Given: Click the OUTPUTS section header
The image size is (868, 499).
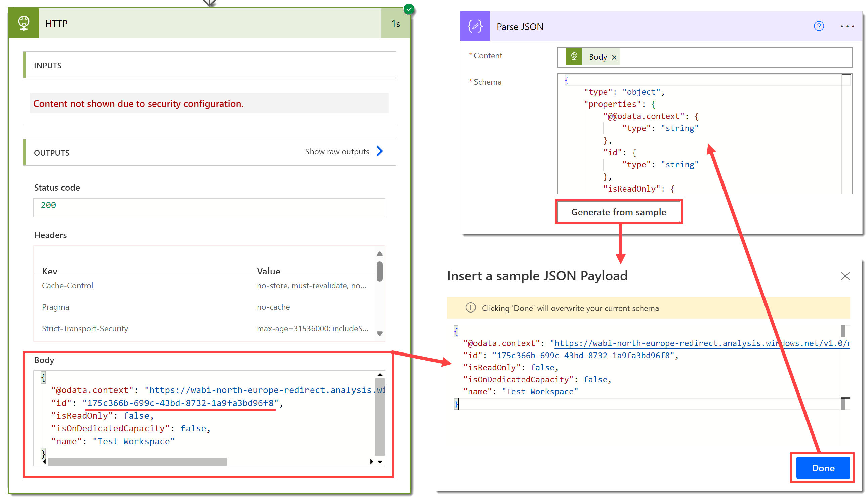Looking at the screenshot, I should click(210, 152).
